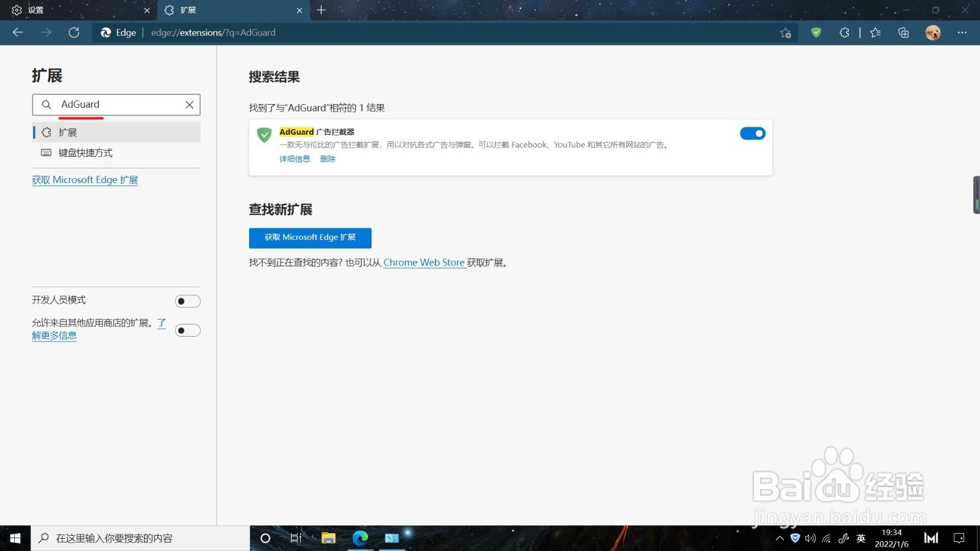Open the Chrome Web Store link
980x551 pixels.
click(x=424, y=263)
